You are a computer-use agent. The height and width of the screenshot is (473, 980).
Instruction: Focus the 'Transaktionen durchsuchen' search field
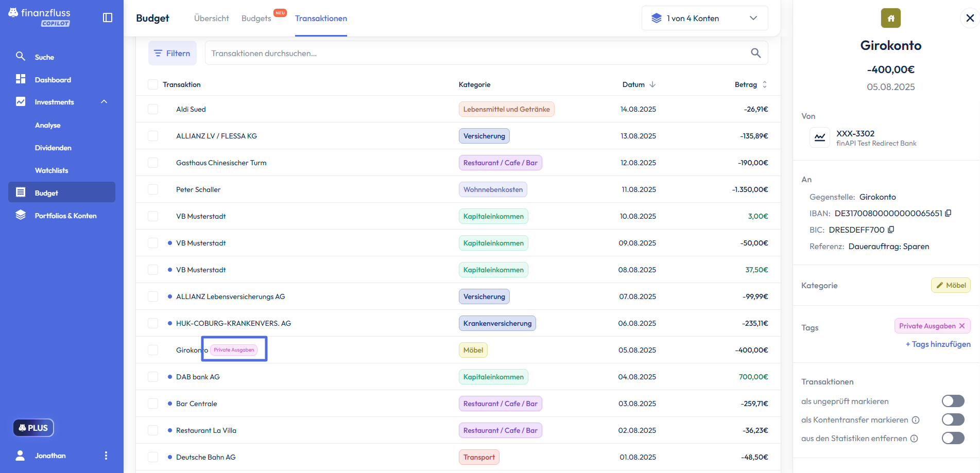coord(474,53)
